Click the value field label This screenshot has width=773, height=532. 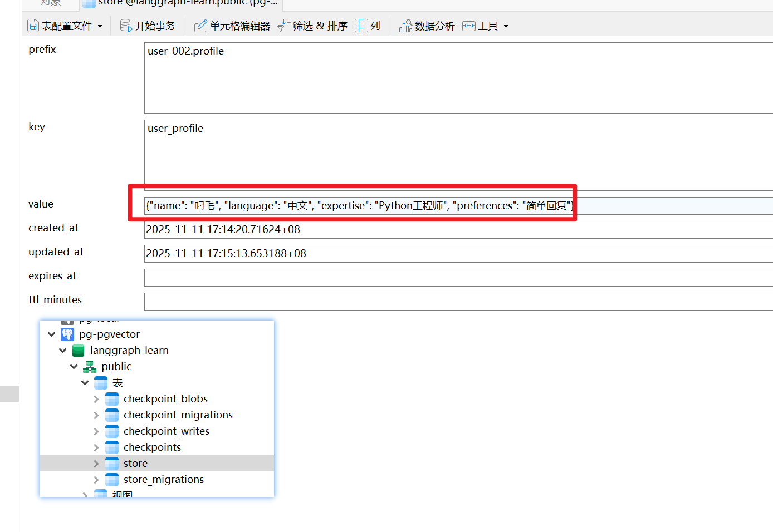[x=41, y=204]
